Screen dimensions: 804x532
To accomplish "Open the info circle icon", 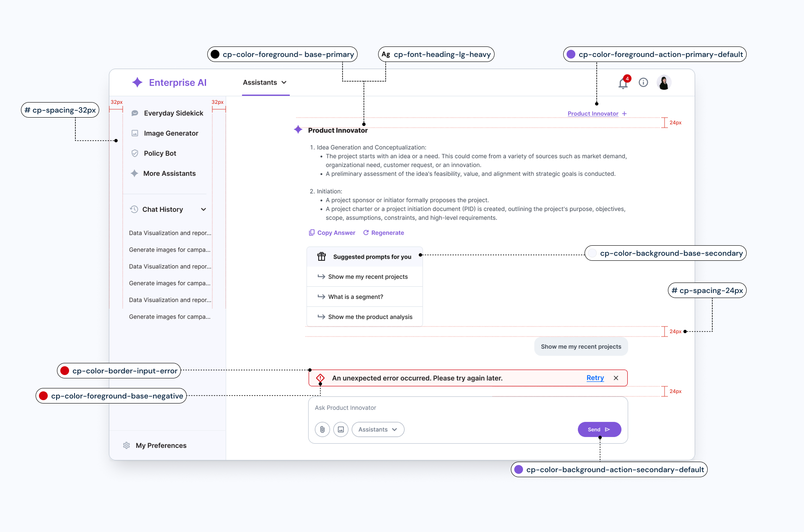I will [643, 82].
